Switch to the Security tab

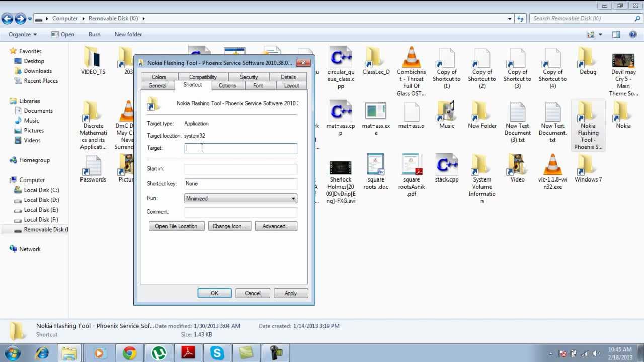(249, 76)
